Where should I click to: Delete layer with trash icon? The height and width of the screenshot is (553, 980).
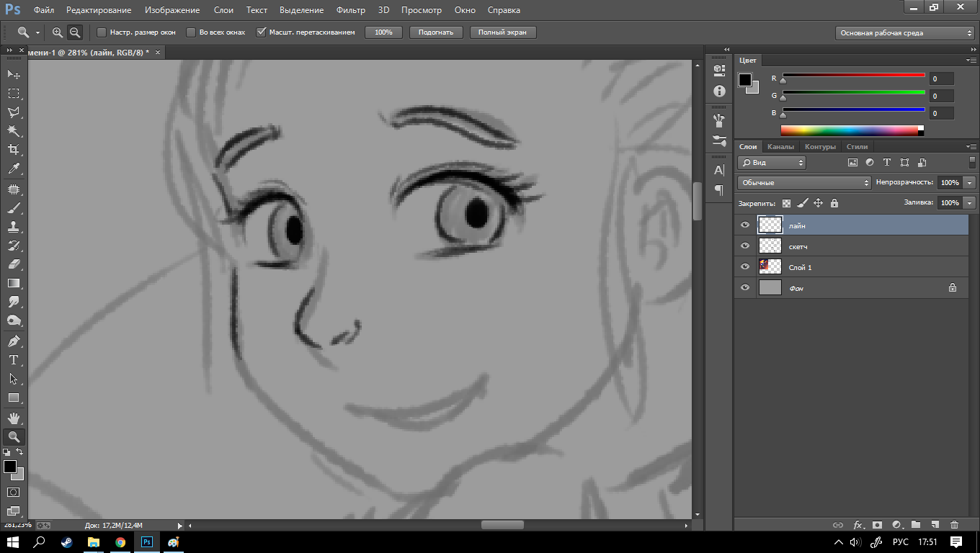coord(954,525)
